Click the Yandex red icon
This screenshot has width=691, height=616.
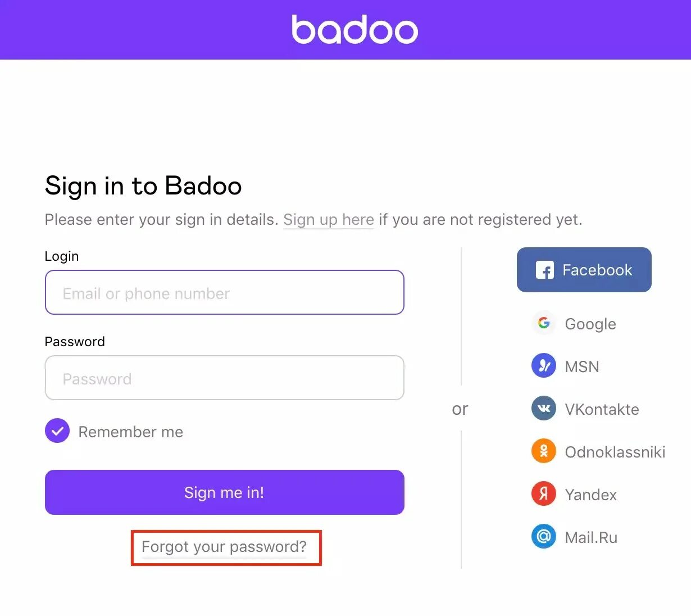click(544, 494)
